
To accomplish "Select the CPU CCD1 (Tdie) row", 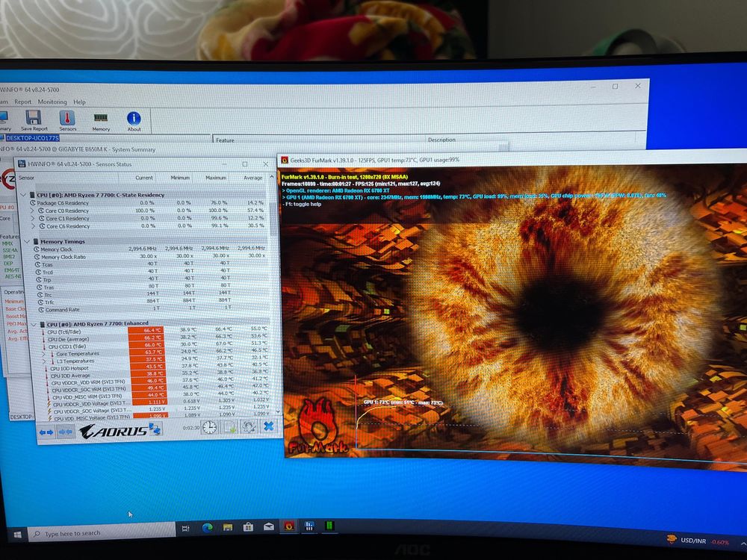I will [x=156, y=346].
